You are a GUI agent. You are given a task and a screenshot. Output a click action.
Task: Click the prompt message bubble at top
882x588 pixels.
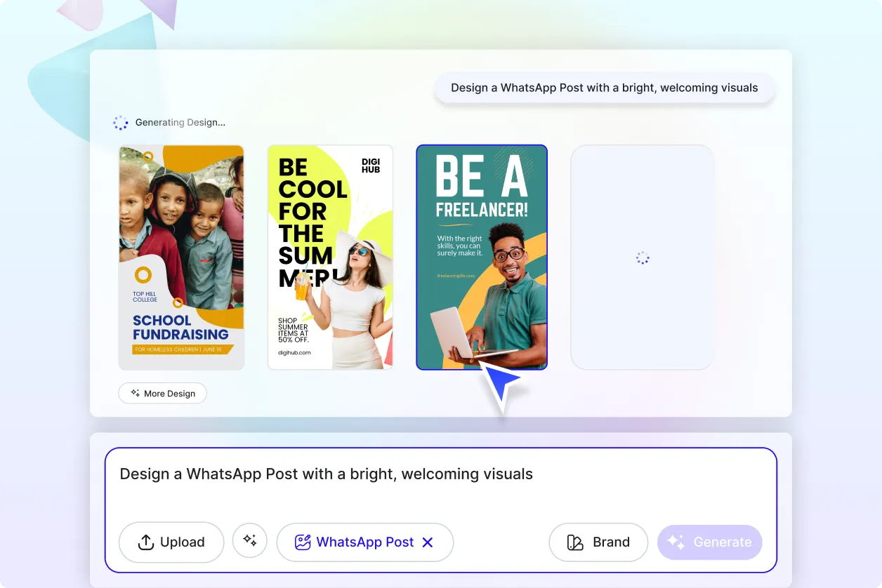pyautogui.click(x=604, y=88)
